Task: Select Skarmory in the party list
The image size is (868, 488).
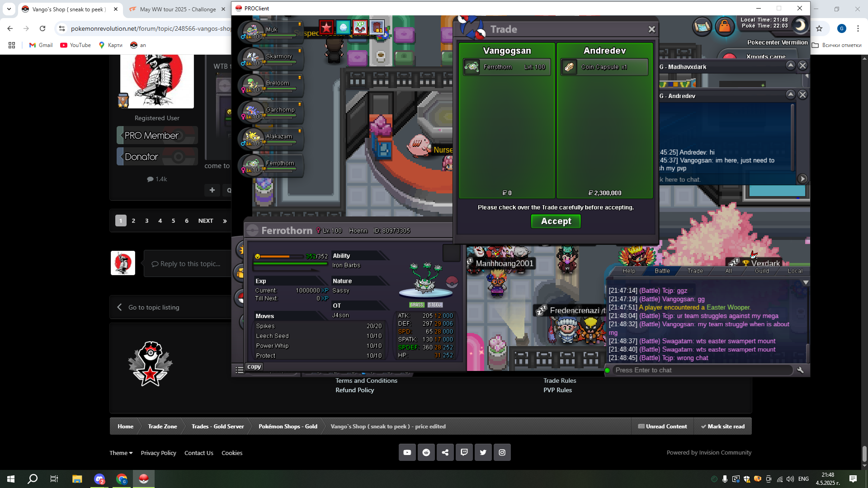Action: tap(270, 58)
